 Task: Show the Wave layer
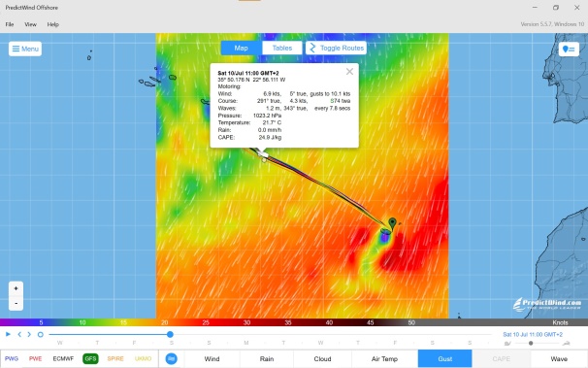point(559,359)
